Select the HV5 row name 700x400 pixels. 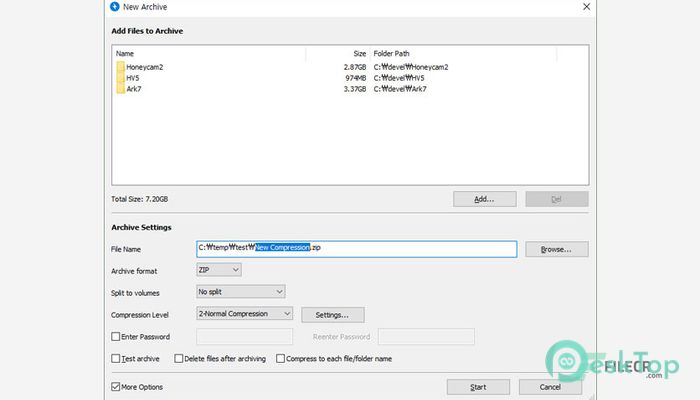[133, 78]
